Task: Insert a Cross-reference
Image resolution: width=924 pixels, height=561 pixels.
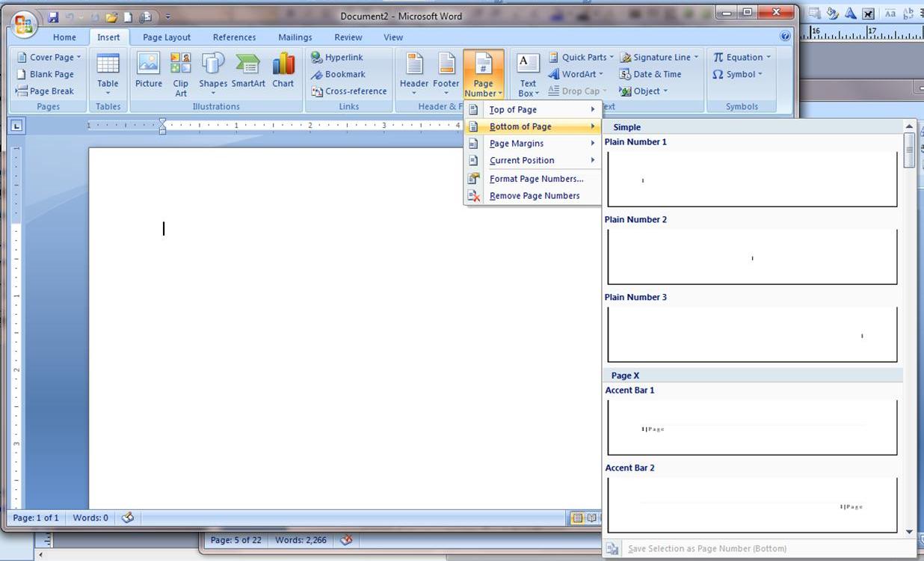Action: click(349, 91)
